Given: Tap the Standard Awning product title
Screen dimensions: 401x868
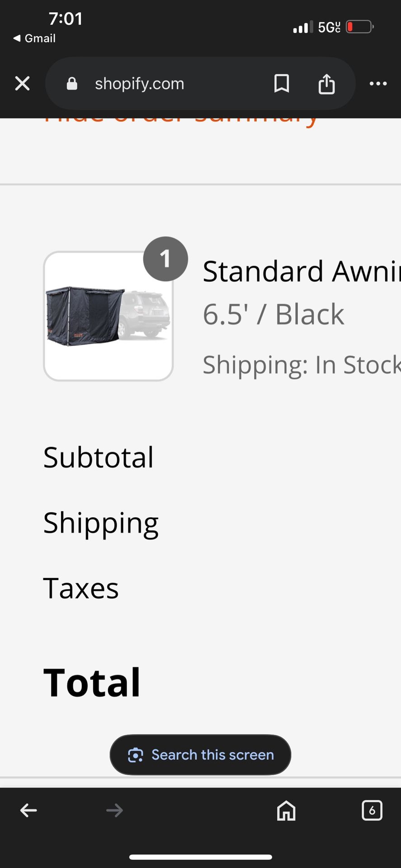Looking at the screenshot, I should [302, 271].
